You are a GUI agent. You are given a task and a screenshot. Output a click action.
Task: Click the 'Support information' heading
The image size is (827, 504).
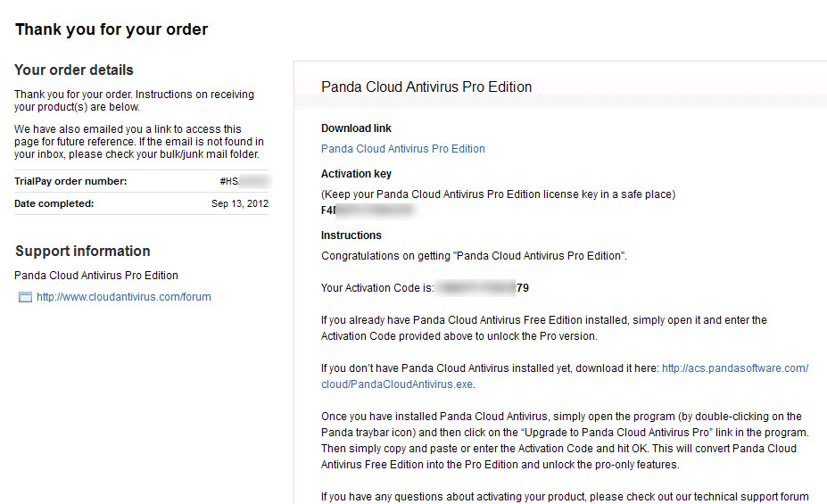83,251
